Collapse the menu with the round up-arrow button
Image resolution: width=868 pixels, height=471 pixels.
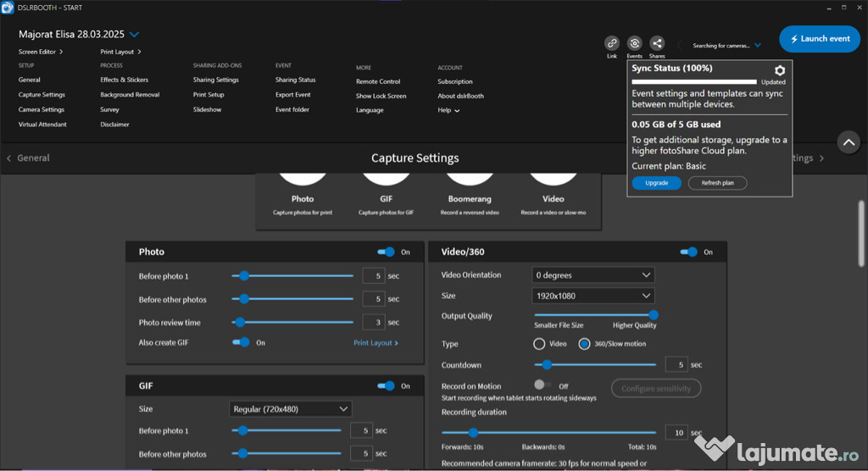(x=848, y=143)
